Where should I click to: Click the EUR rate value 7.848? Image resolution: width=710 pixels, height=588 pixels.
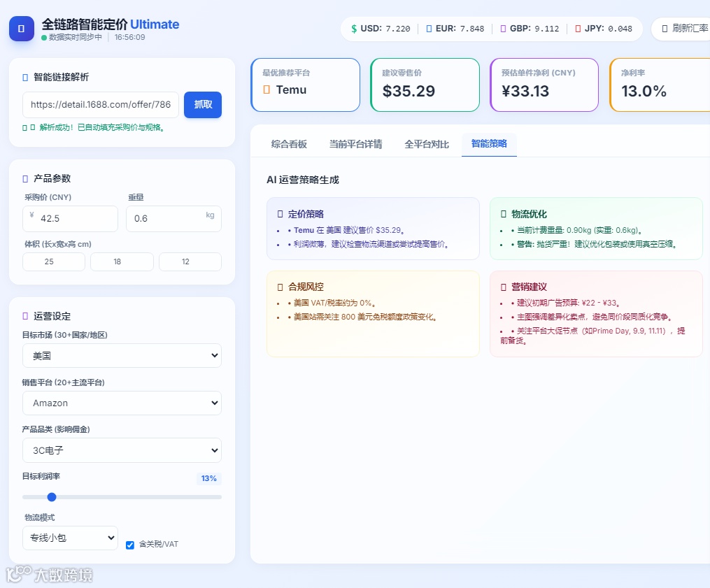472,29
